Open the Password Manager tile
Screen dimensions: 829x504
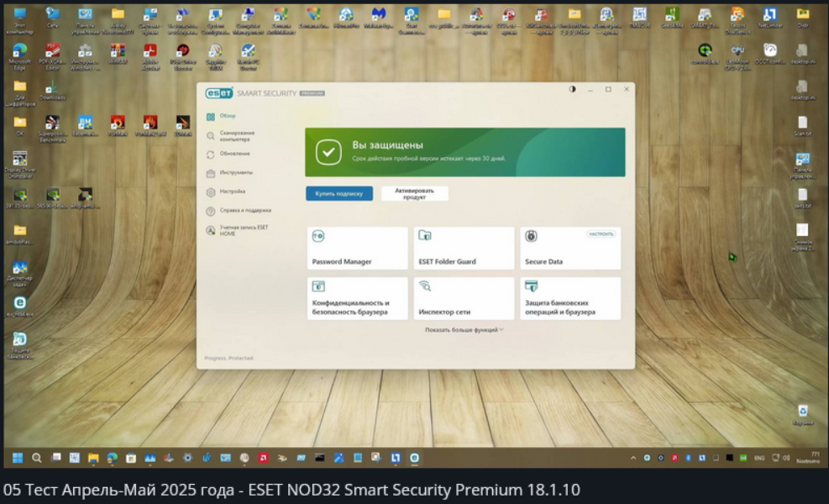(358, 249)
